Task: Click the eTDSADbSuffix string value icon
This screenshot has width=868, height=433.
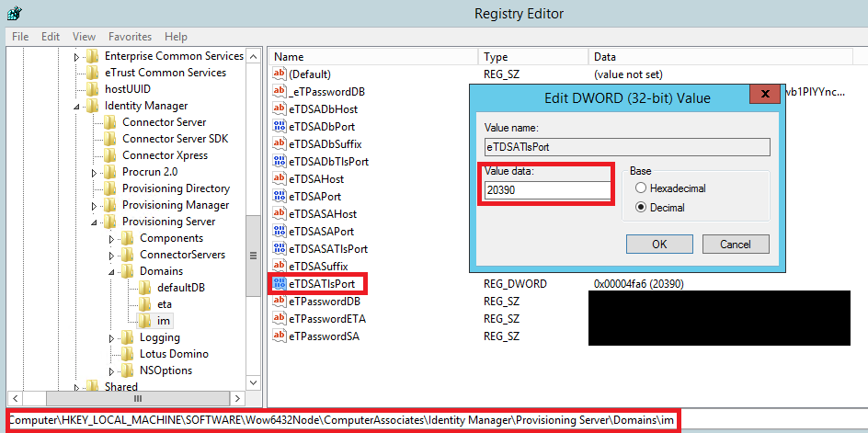Action: [280, 144]
